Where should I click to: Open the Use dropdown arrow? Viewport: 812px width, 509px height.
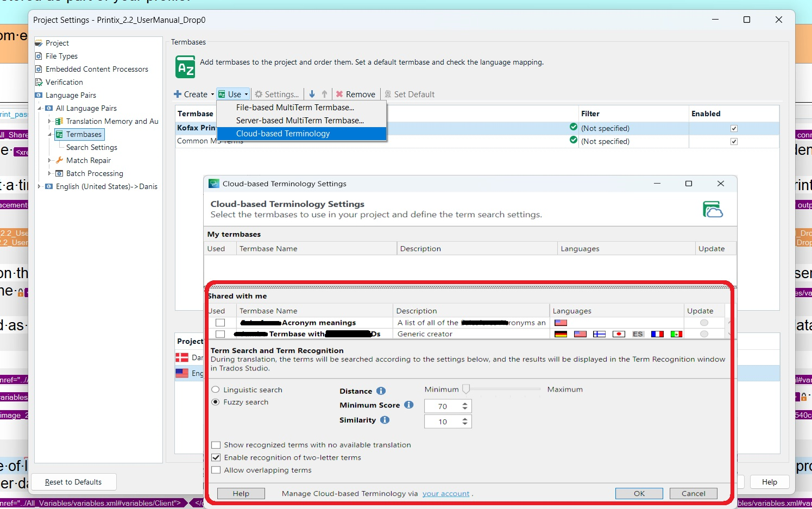pyautogui.click(x=246, y=95)
